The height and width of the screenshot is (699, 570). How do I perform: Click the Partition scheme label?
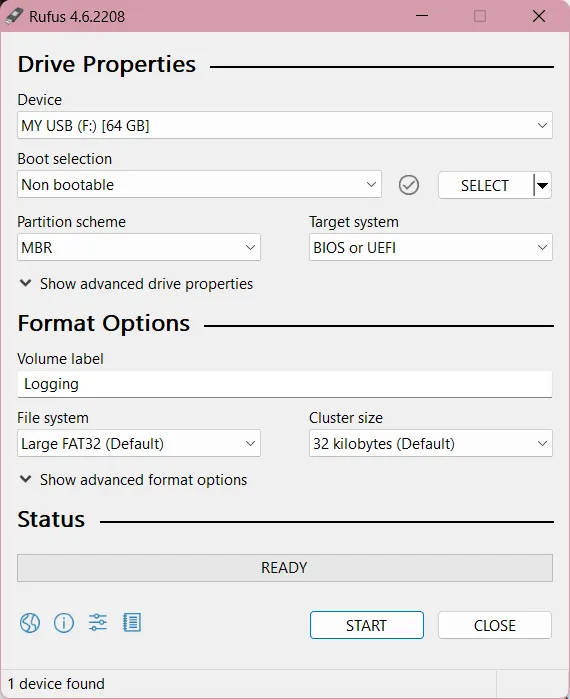(x=71, y=222)
